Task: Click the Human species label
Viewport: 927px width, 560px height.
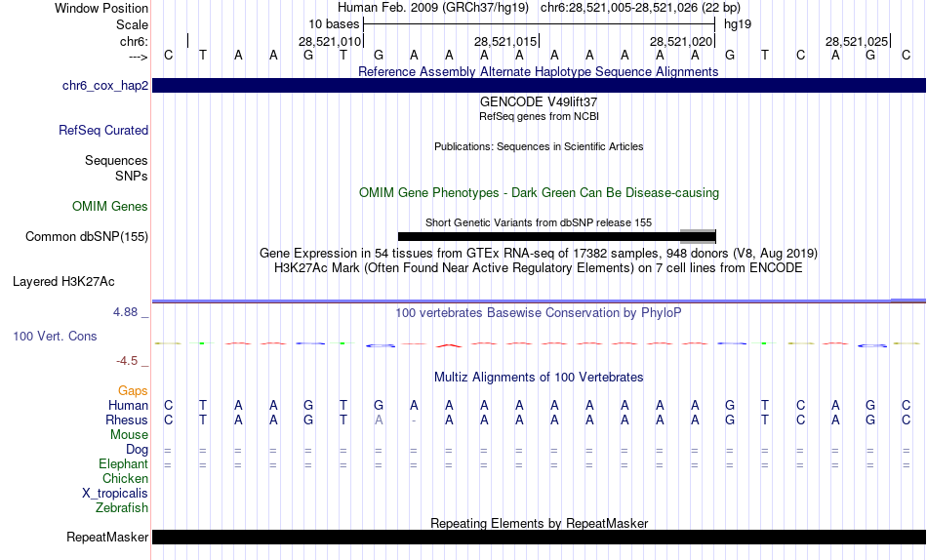Action: tap(128, 406)
